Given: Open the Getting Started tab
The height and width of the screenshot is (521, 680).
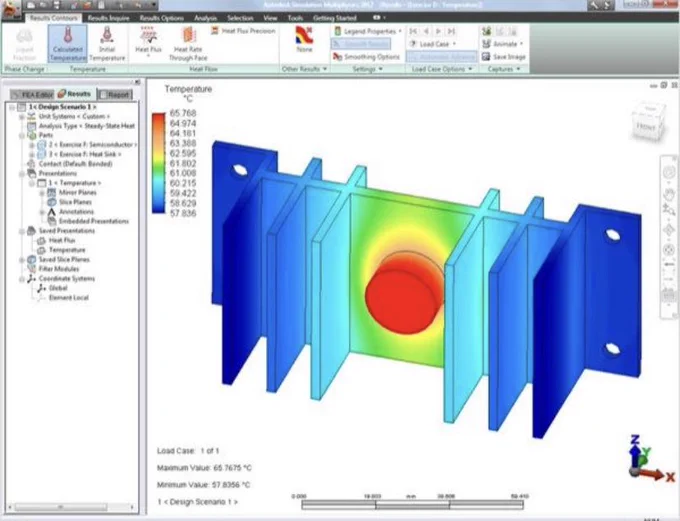Looking at the screenshot, I should point(334,18).
